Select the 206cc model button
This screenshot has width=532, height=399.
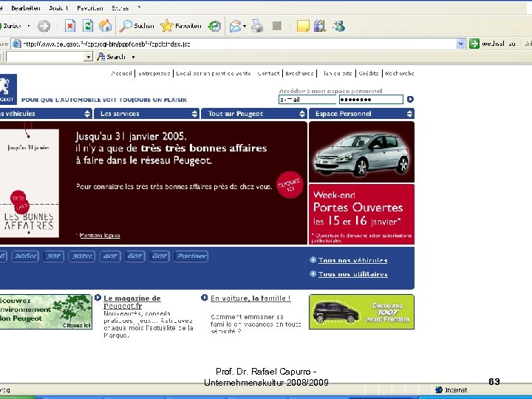[25, 256]
